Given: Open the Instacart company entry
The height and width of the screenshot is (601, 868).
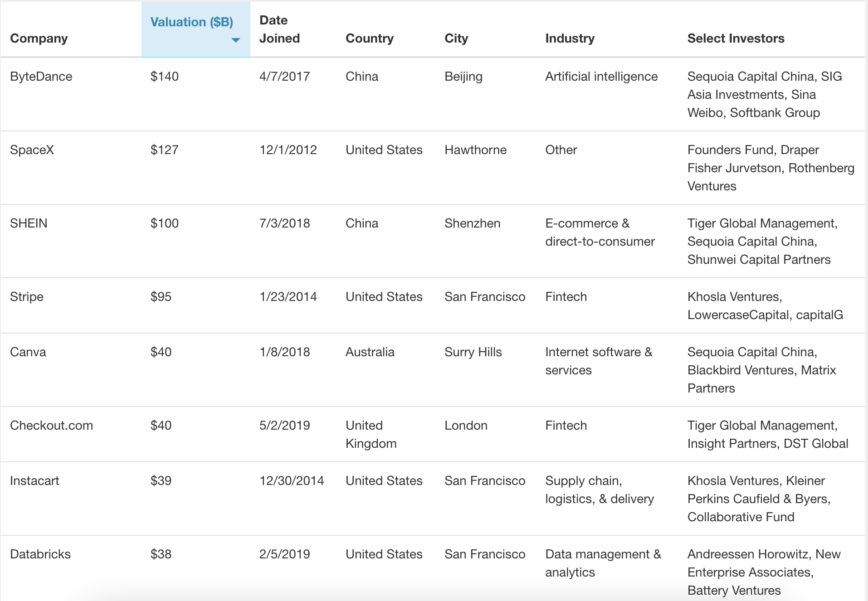Looking at the screenshot, I should click(34, 481).
